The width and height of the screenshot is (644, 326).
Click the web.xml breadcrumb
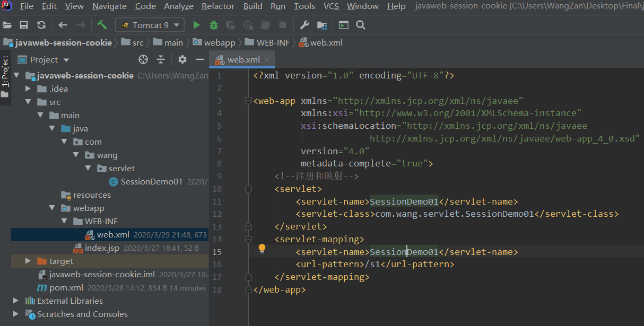coord(321,42)
